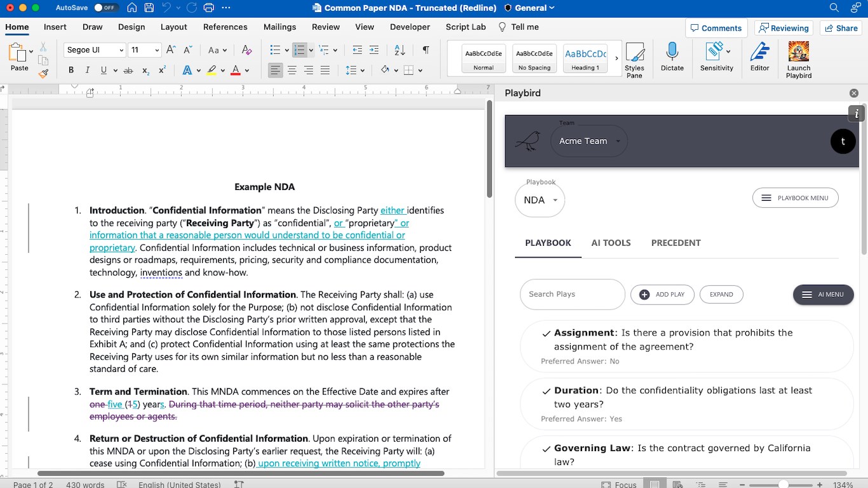This screenshot has height=488, width=868.
Task: Apply strikethrough formatting
Action: 128,71
